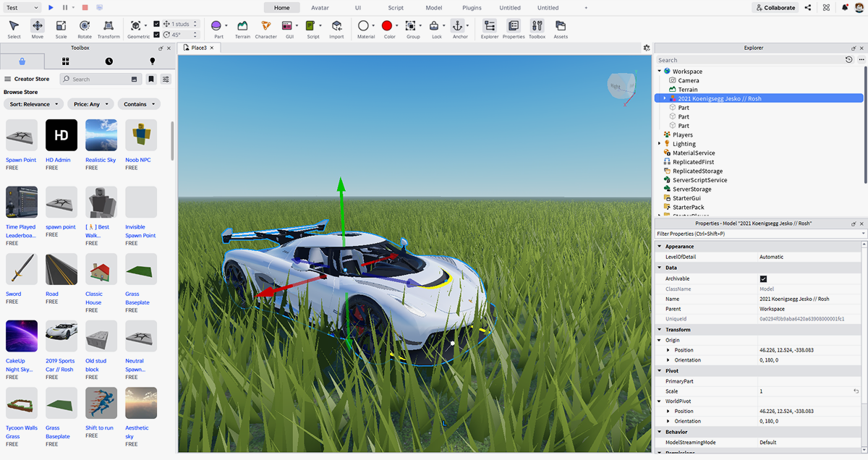
Task: Switch to the UI ribbon tab
Action: pos(358,7)
